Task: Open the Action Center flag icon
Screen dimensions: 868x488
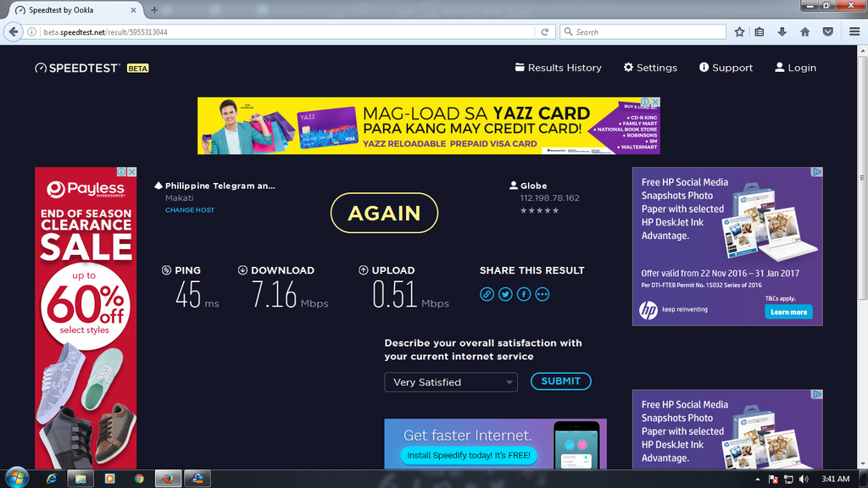Action: click(x=773, y=480)
